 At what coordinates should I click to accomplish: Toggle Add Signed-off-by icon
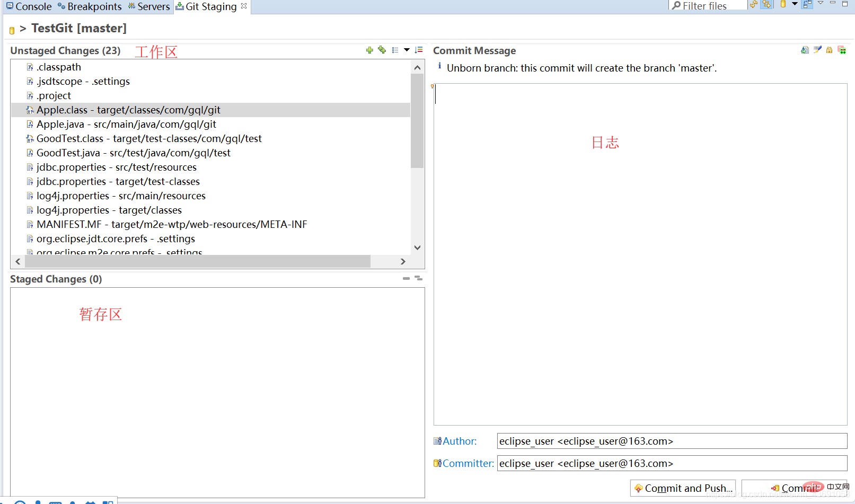817,50
